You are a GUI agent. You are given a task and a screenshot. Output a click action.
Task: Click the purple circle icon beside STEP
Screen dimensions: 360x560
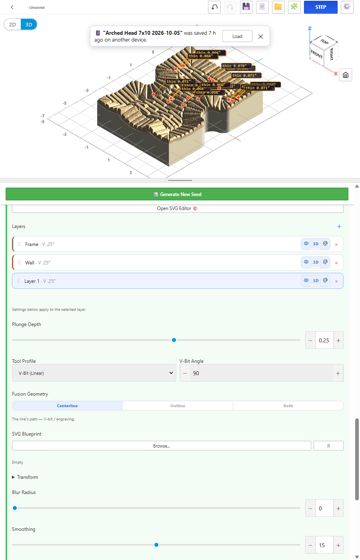click(347, 7)
